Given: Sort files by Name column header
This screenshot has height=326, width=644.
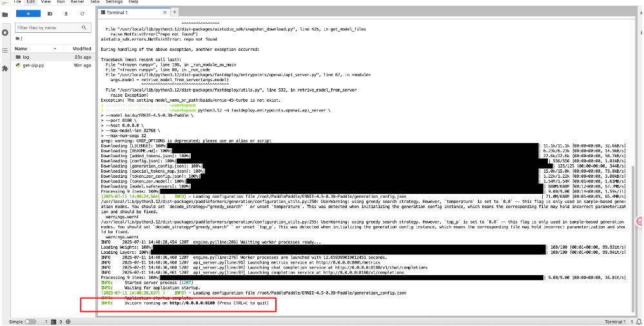Looking at the screenshot, I should (x=35, y=48).
